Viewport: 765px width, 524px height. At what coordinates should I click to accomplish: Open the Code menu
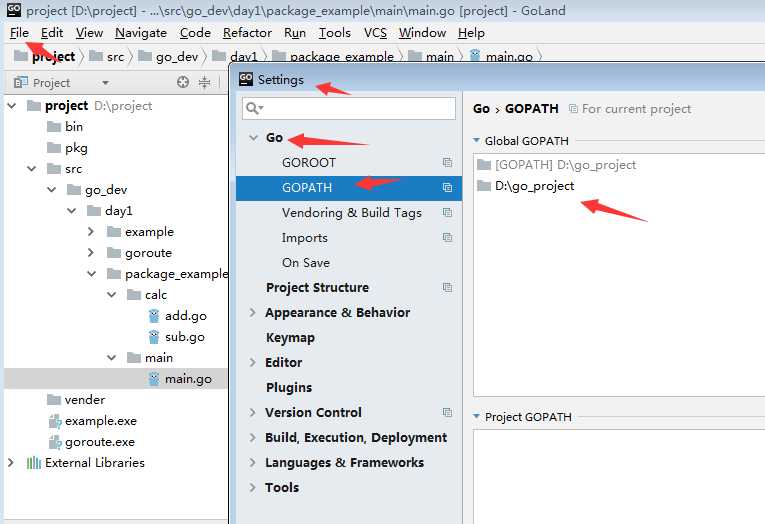pyautogui.click(x=195, y=33)
